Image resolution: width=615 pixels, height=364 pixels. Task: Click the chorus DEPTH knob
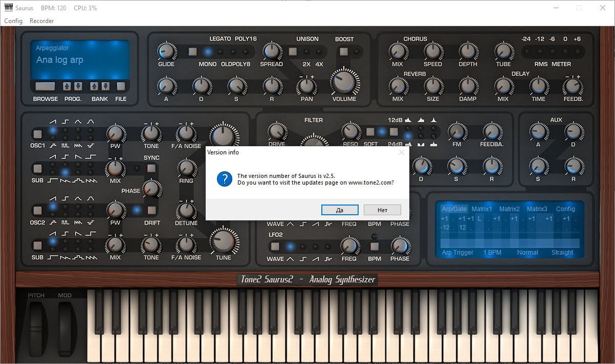point(468,52)
